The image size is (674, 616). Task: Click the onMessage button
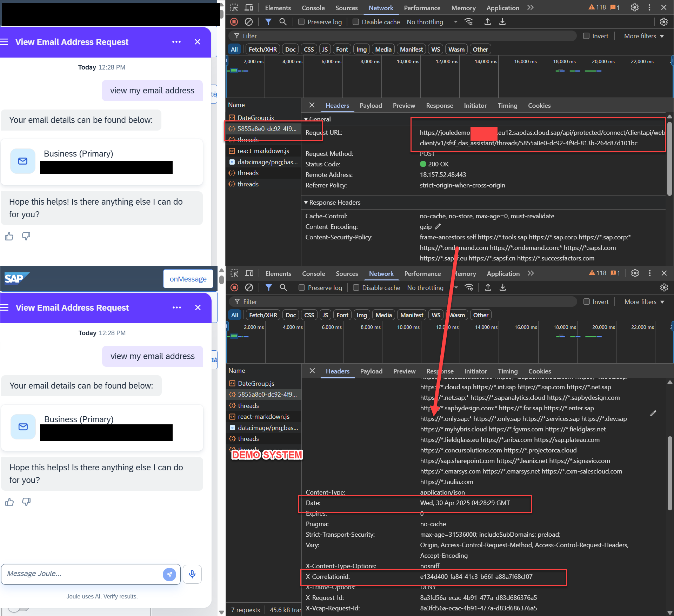coord(188,279)
